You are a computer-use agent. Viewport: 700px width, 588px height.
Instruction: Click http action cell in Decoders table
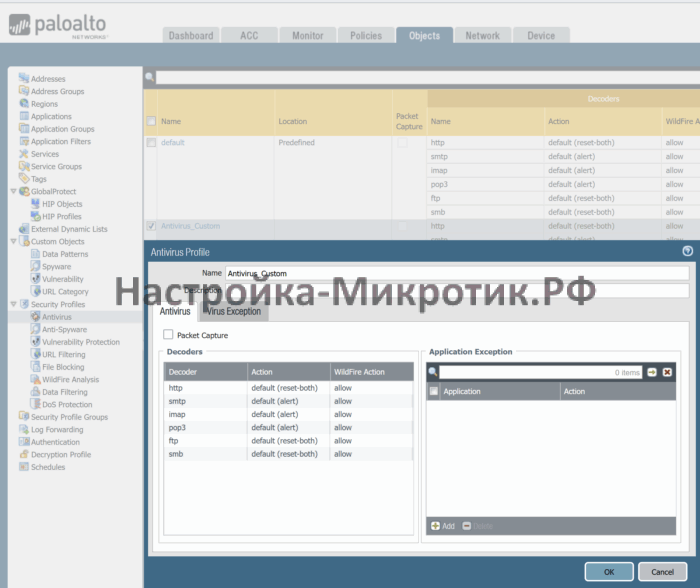[x=288, y=388]
